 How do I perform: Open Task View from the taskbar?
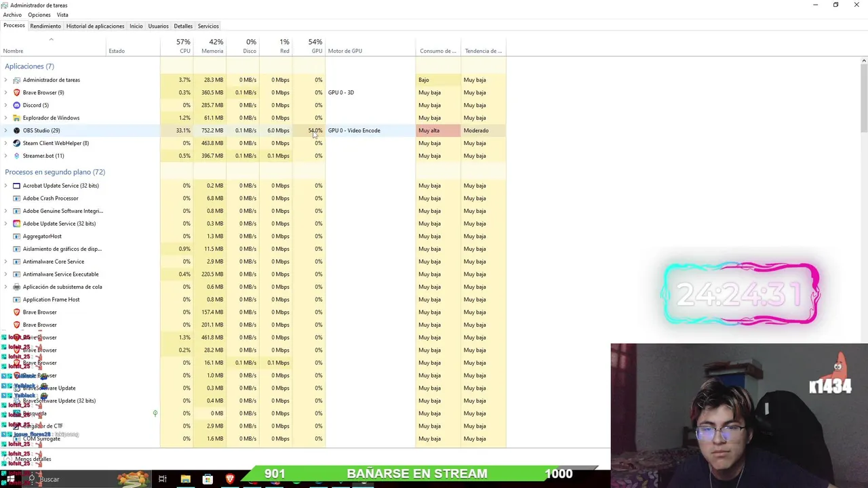[163, 479]
